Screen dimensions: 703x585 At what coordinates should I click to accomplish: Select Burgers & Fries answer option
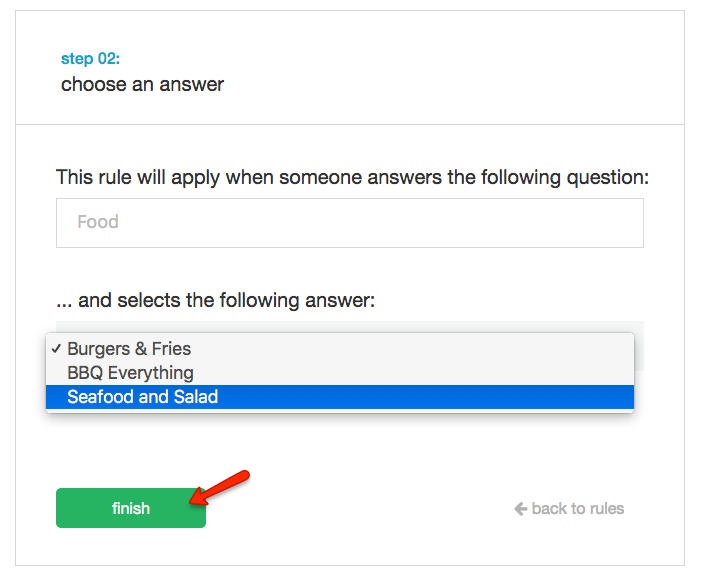(x=129, y=349)
